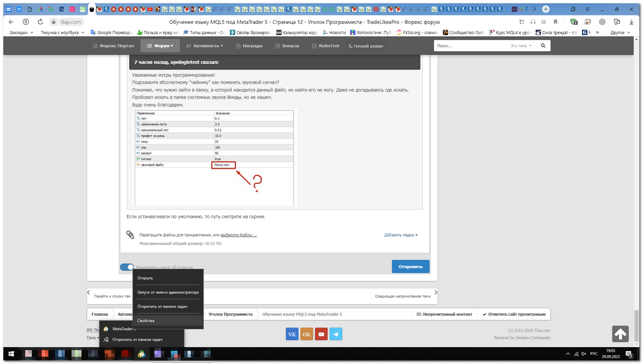Open a new browser tab with plus
643x364 pixels.
point(546,9)
